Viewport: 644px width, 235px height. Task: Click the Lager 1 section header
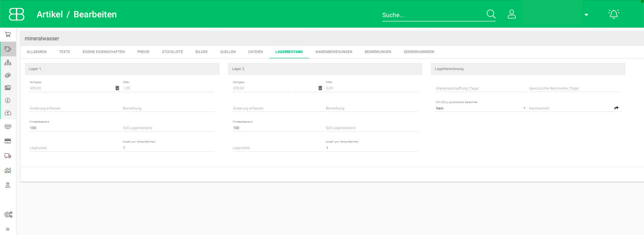coord(122,69)
